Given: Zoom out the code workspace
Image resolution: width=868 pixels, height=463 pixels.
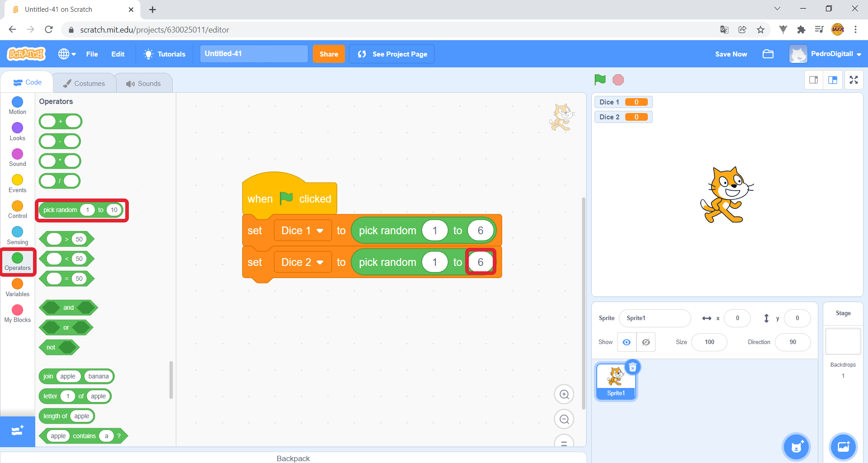Looking at the screenshot, I should (x=564, y=419).
